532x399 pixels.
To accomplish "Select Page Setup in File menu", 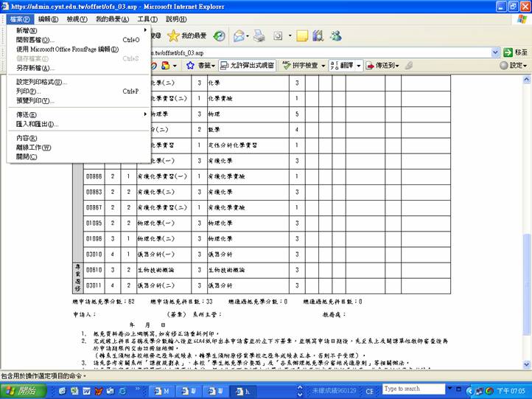I will point(79,82).
